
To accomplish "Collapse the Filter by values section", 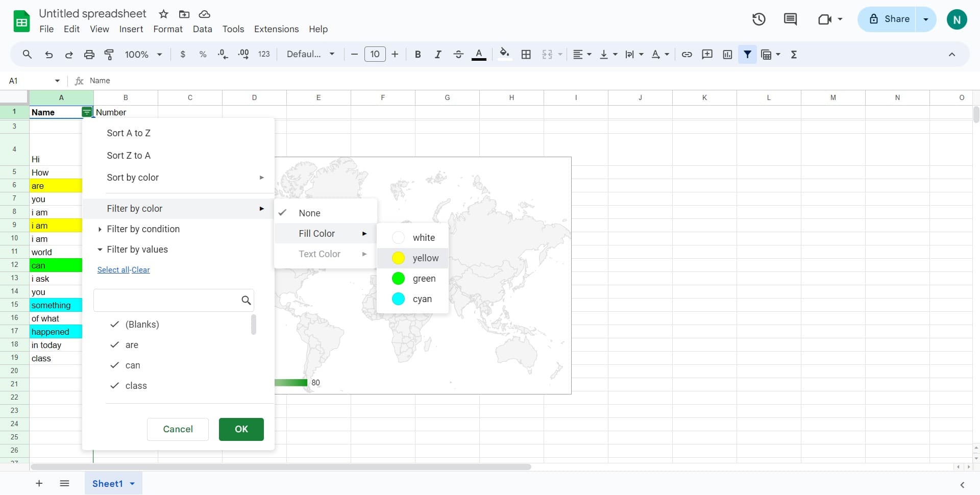I will coord(100,250).
